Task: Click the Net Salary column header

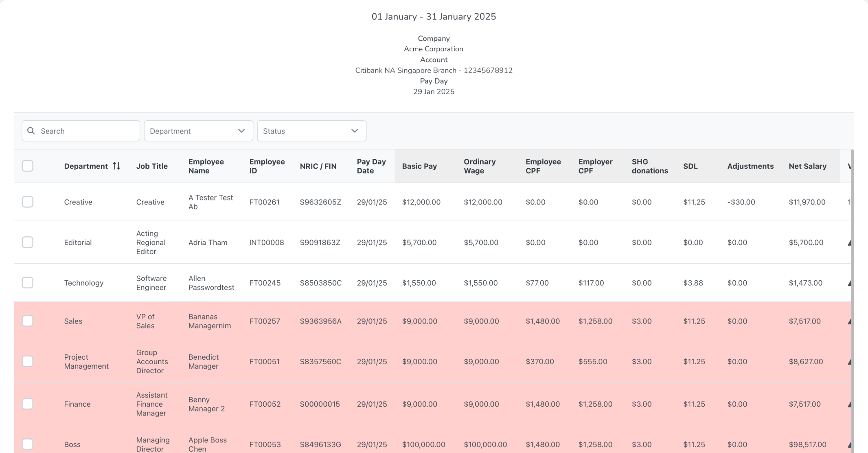Action: tap(807, 166)
